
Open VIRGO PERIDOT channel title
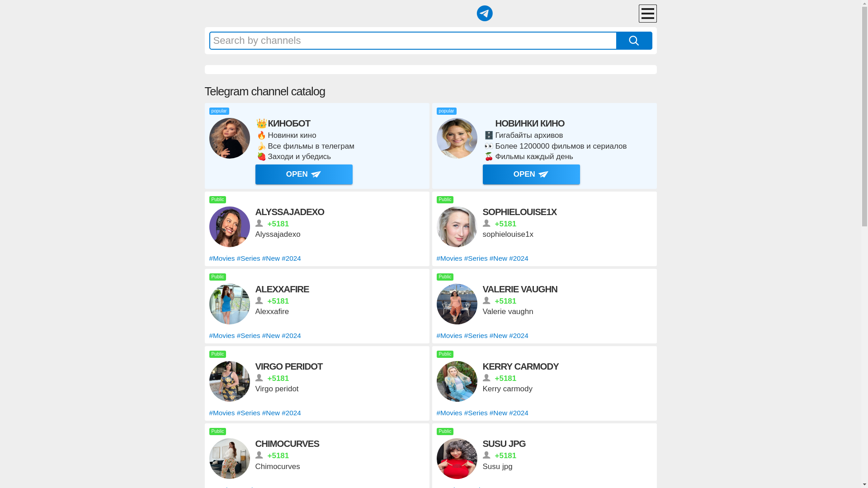coord(289,366)
